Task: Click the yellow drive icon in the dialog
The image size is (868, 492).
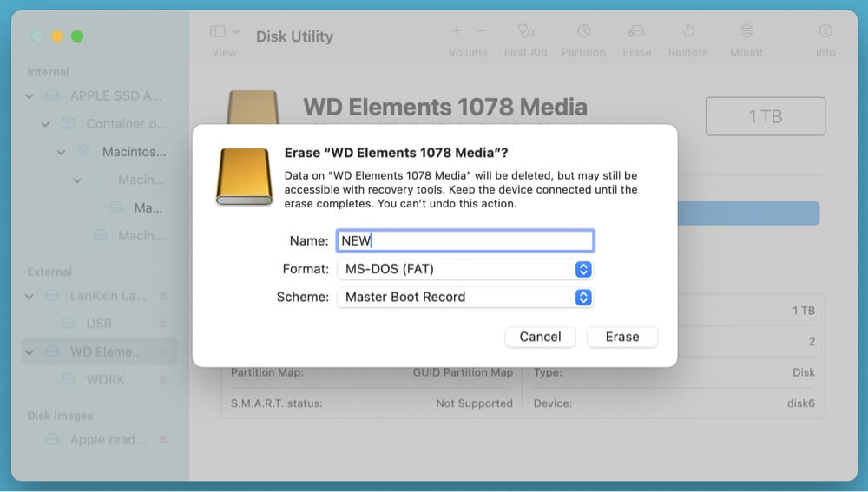Action: click(x=244, y=176)
